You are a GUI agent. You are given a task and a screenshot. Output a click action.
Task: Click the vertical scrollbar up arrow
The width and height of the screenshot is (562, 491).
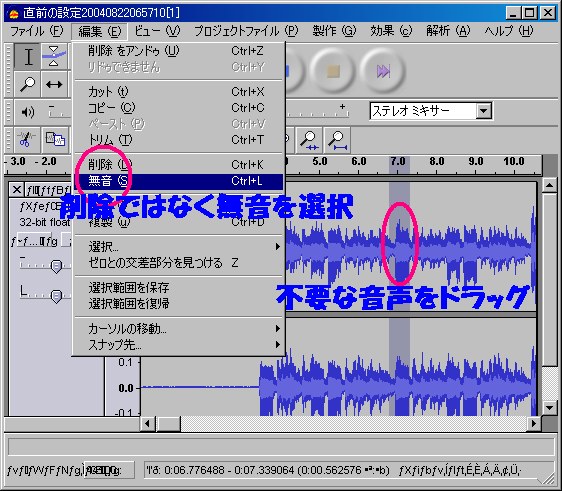549,185
